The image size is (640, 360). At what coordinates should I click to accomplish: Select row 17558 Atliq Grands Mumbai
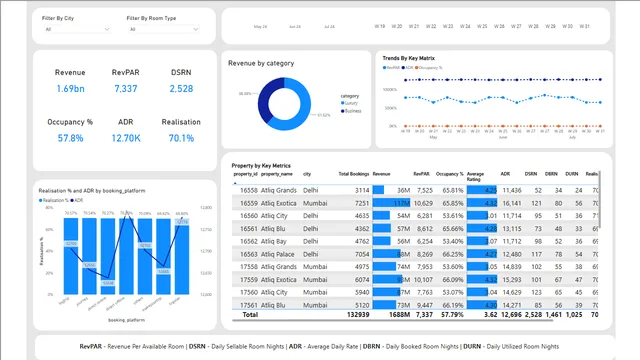415,267
